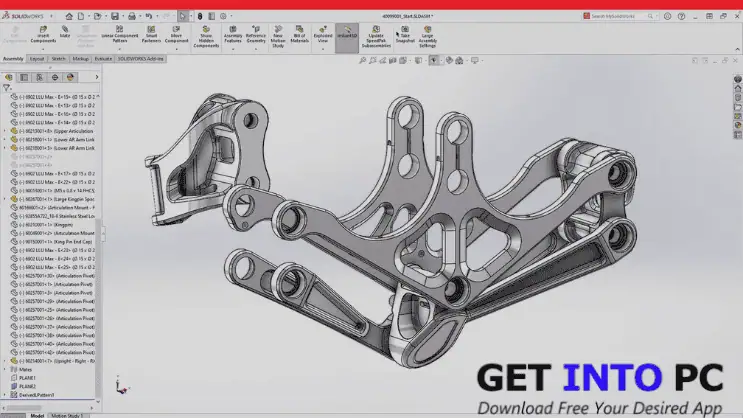Expand the Upper Articulation component
The height and width of the screenshot is (418, 743).
5,131
